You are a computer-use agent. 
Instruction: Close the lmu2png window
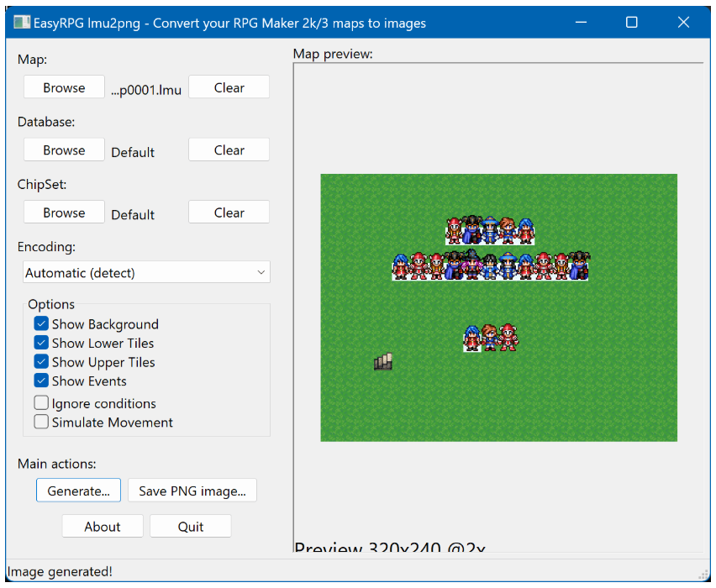tap(683, 22)
